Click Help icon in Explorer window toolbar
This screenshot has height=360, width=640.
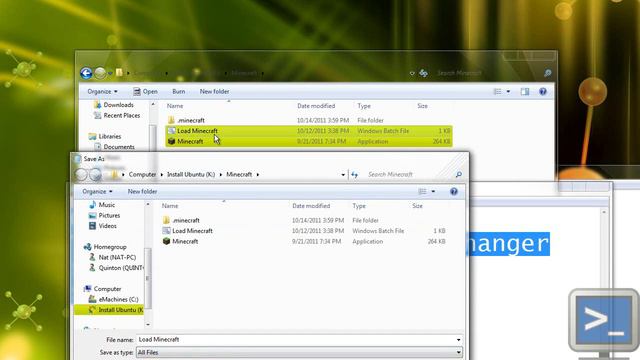pos(542,91)
